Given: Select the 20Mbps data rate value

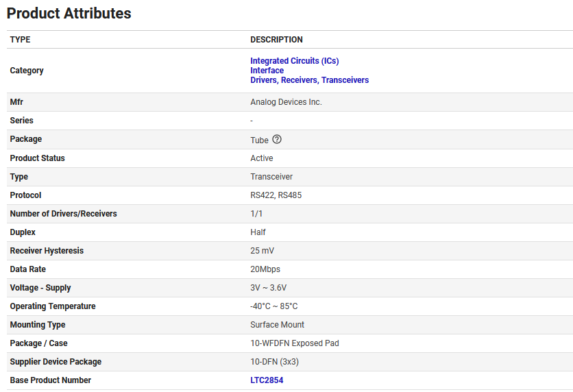Looking at the screenshot, I should pos(265,269).
